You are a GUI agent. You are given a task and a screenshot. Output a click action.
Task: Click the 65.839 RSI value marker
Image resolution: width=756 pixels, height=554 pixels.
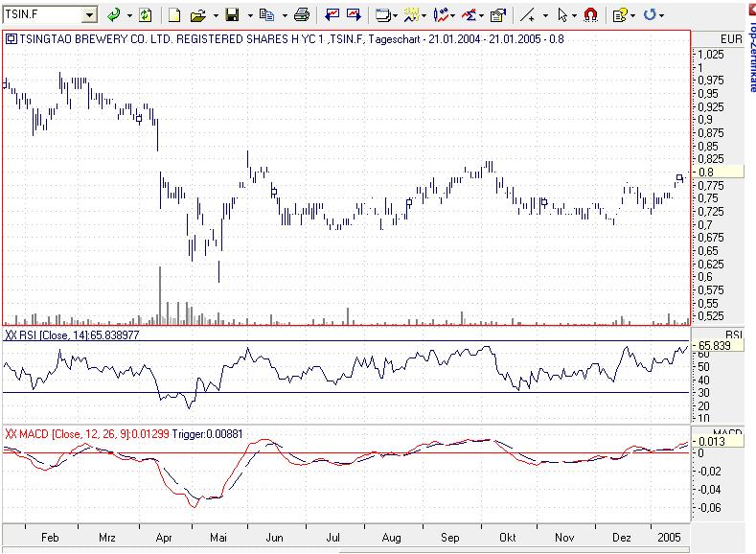719,345
